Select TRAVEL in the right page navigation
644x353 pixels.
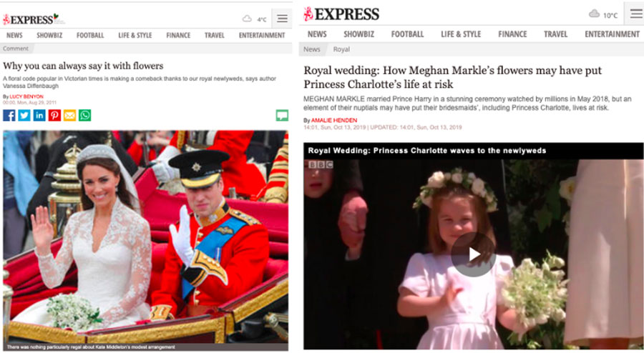[x=555, y=34]
